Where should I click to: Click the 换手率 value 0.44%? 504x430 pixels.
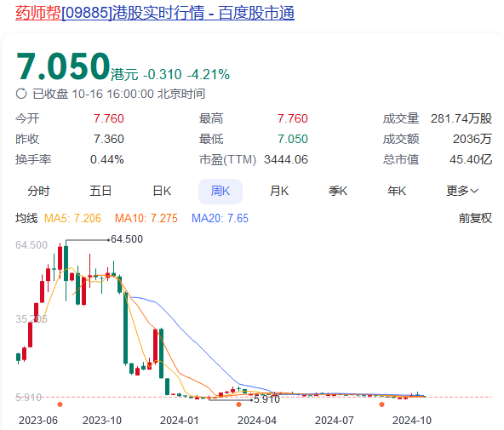(107, 160)
